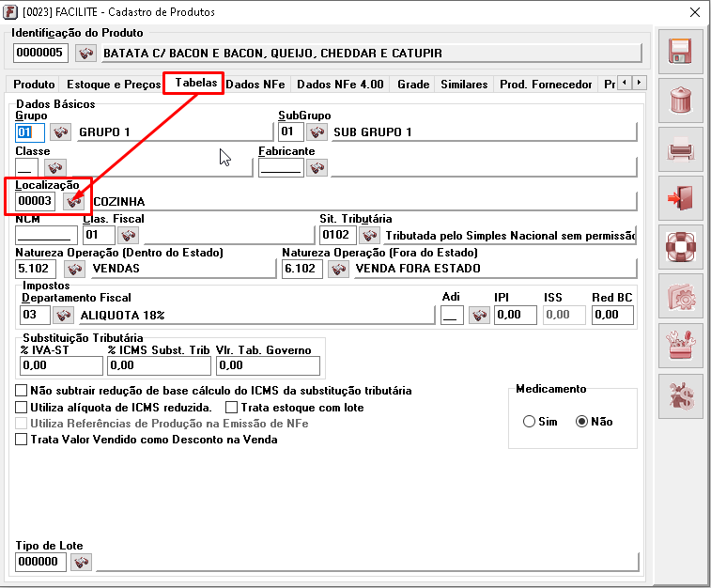
Task: Click the SubGrupo code field
Action: [290, 132]
